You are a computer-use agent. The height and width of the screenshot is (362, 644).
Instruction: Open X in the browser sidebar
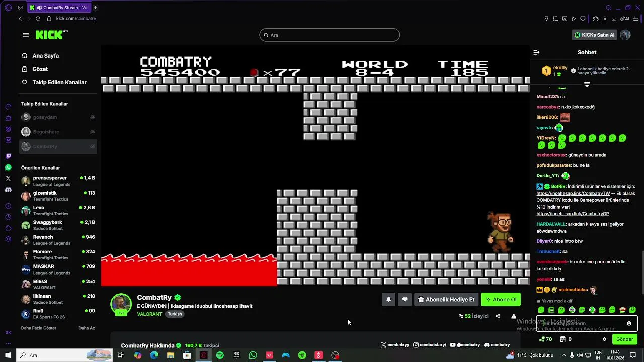click(x=8, y=178)
